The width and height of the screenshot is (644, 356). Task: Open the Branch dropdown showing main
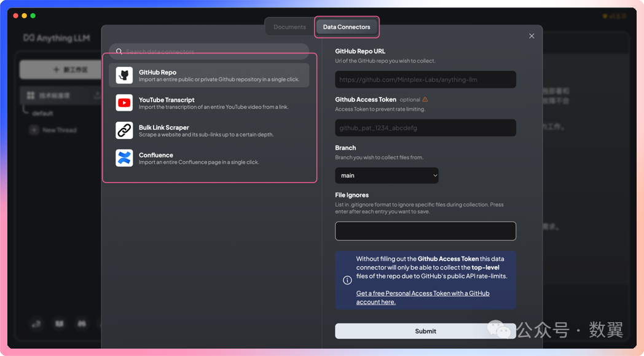(387, 175)
